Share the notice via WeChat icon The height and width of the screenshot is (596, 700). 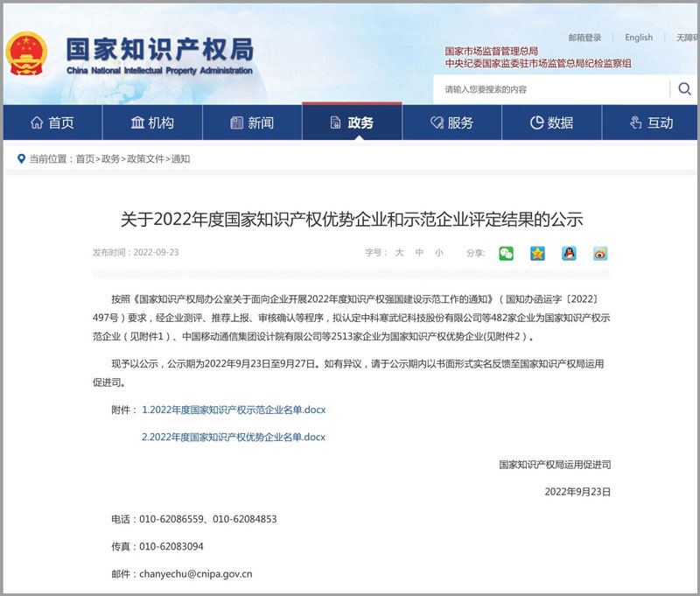[x=506, y=253]
